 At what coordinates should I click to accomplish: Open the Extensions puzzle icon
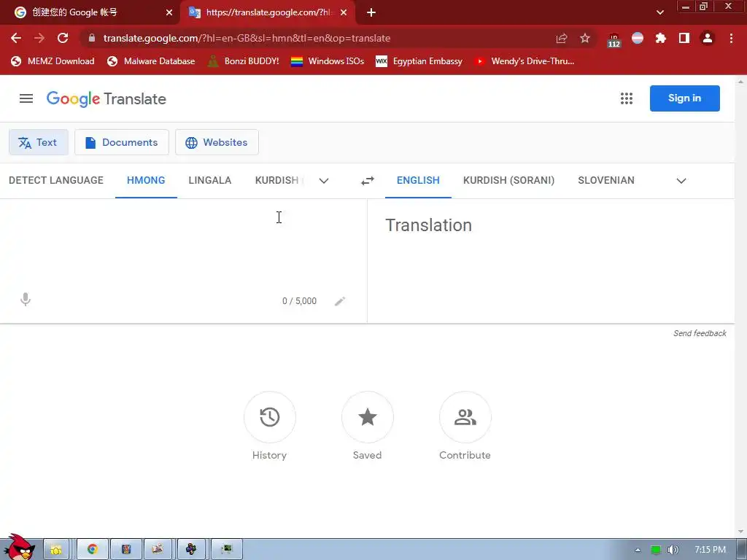(x=660, y=38)
